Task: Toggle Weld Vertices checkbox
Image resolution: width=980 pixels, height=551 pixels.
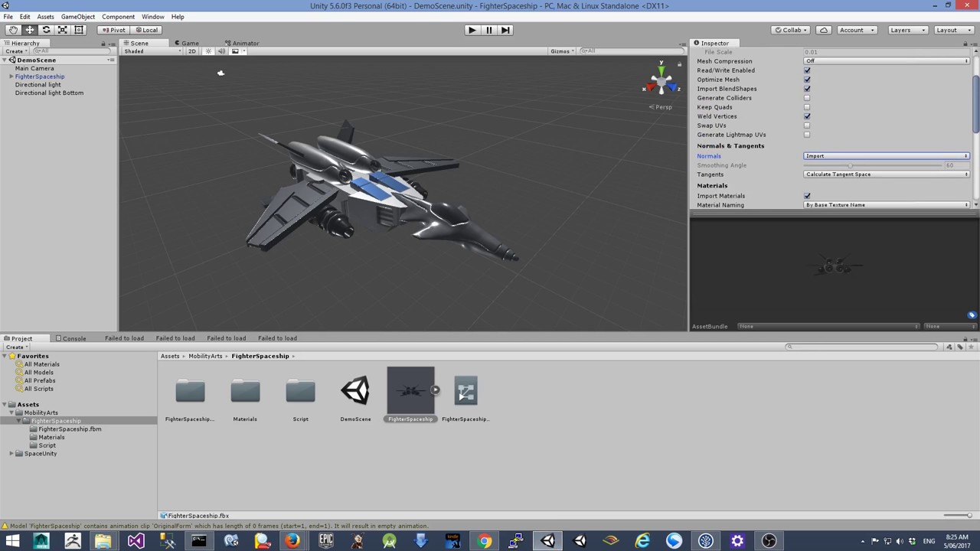Action: pyautogui.click(x=807, y=116)
